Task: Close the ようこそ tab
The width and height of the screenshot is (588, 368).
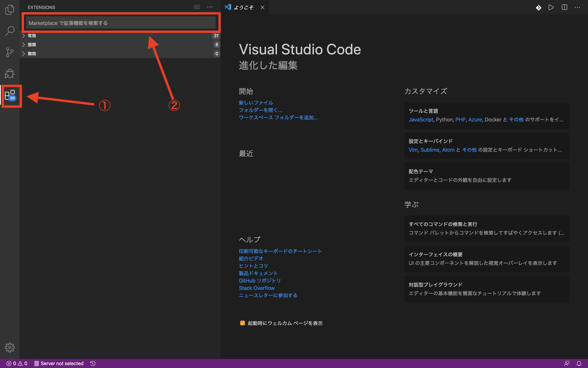Action: pos(262,7)
